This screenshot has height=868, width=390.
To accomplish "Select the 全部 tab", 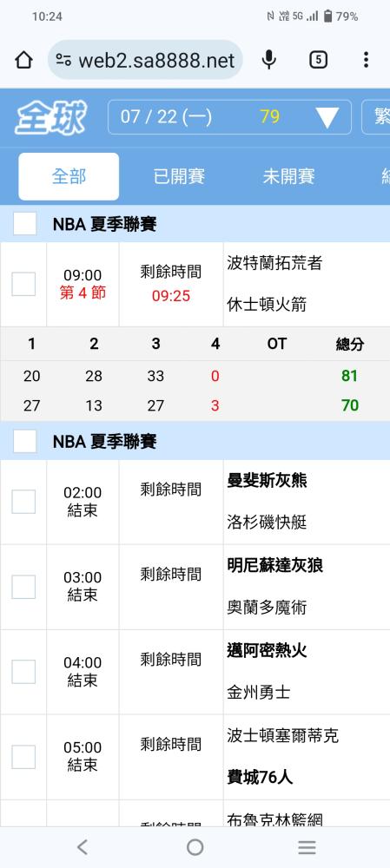I will click(x=69, y=176).
